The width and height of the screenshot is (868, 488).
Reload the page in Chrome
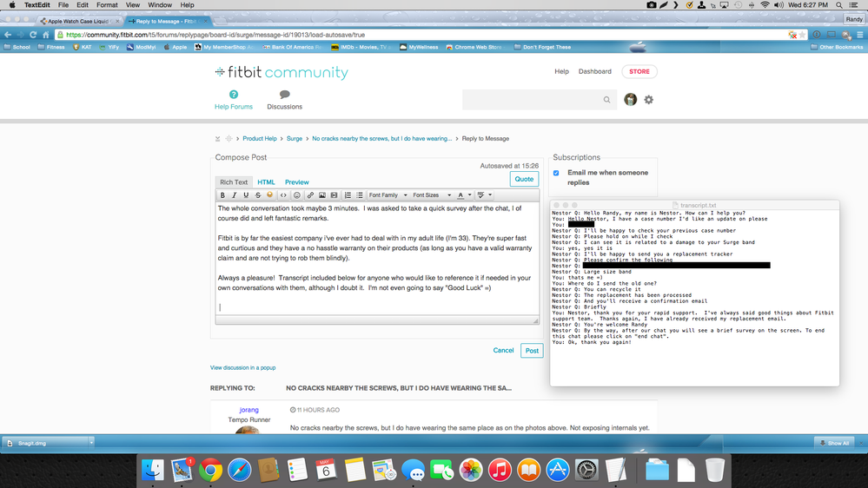pyautogui.click(x=33, y=35)
